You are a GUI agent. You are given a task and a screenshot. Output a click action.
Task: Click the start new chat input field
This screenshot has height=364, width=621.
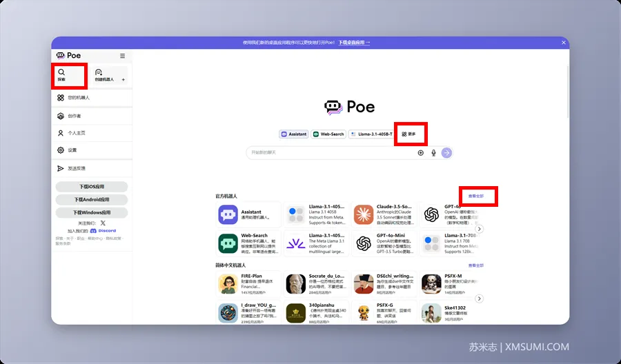click(x=331, y=153)
